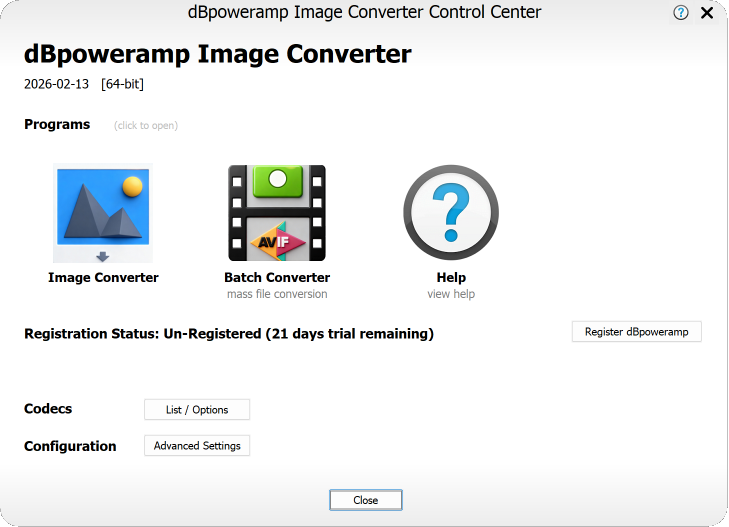Click the "Batch Converter" text label
729x527 pixels.
[x=277, y=278]
